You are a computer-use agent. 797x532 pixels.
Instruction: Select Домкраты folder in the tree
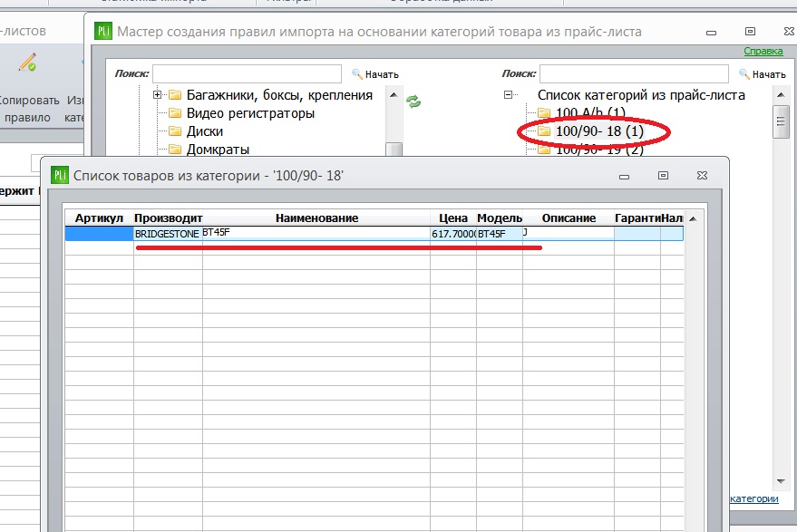[218, 150]
